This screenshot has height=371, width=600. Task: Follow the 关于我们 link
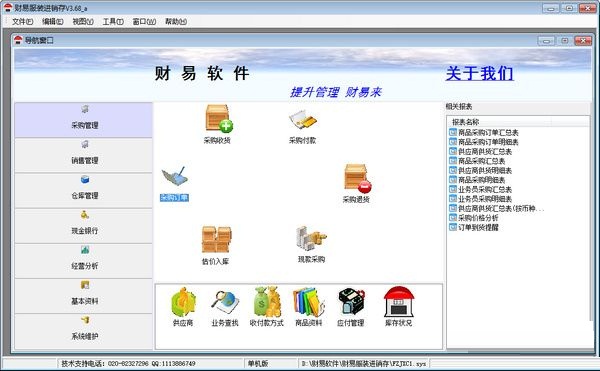point(479,73)
